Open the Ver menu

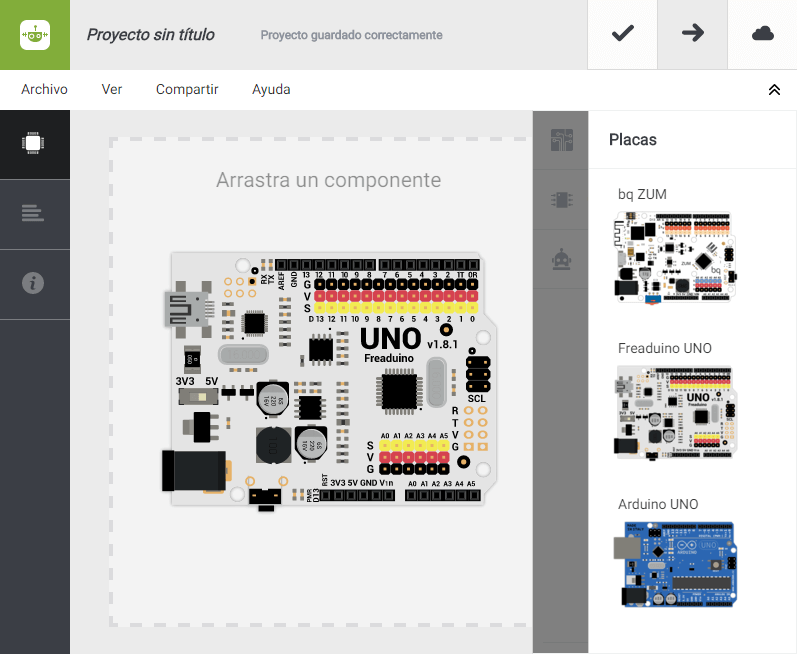point(112,89)
